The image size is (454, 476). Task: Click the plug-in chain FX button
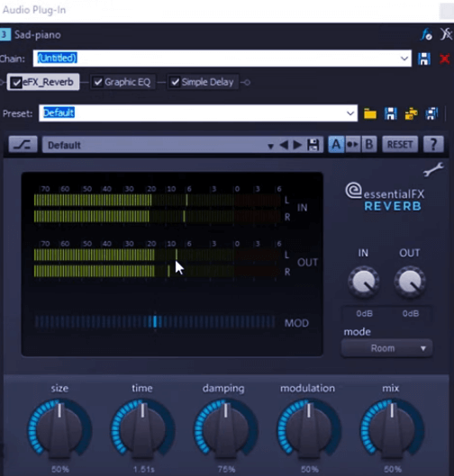[426, 34]
